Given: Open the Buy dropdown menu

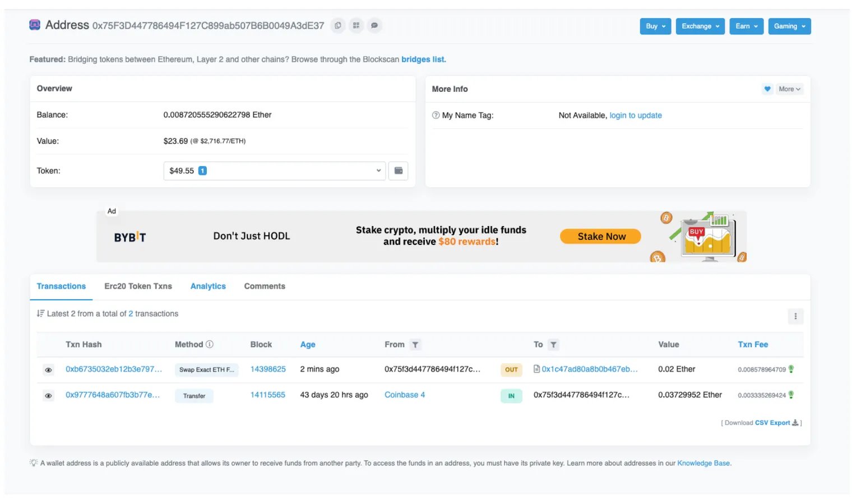Looking at the screenshot, I should click(655, 26).
